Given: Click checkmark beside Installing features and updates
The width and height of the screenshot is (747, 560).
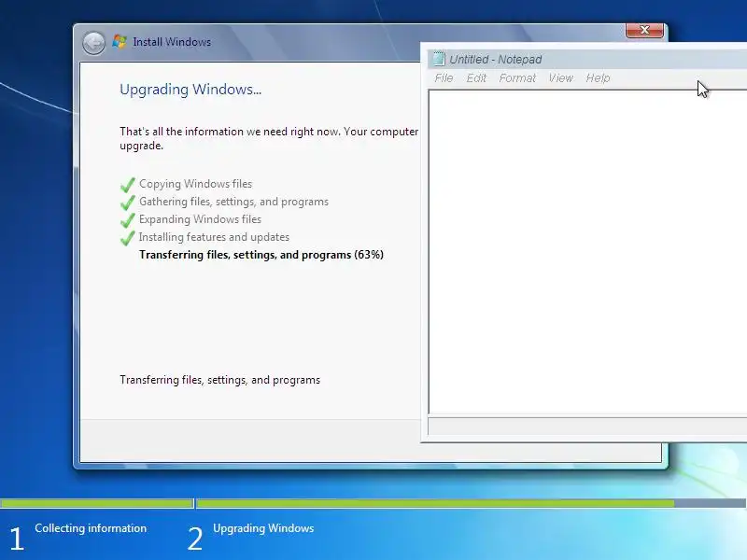Looking at the screenshot, I should 127,237.
